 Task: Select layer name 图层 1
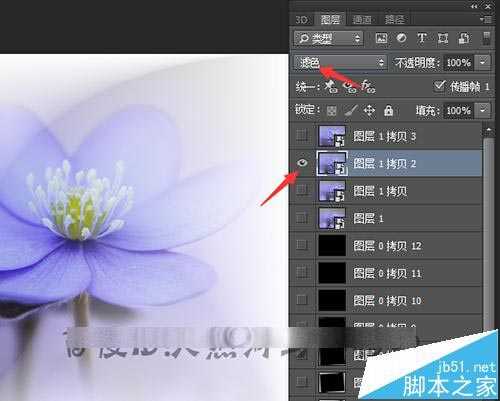(368, 218)
